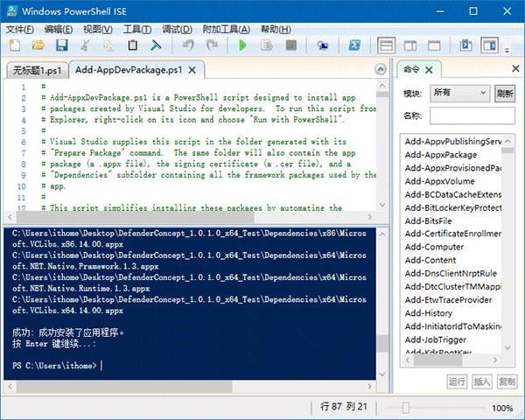The image size is (525, 420).
Task: Open the 附加工具(A) menu
Action: click(x=227, y=30)
